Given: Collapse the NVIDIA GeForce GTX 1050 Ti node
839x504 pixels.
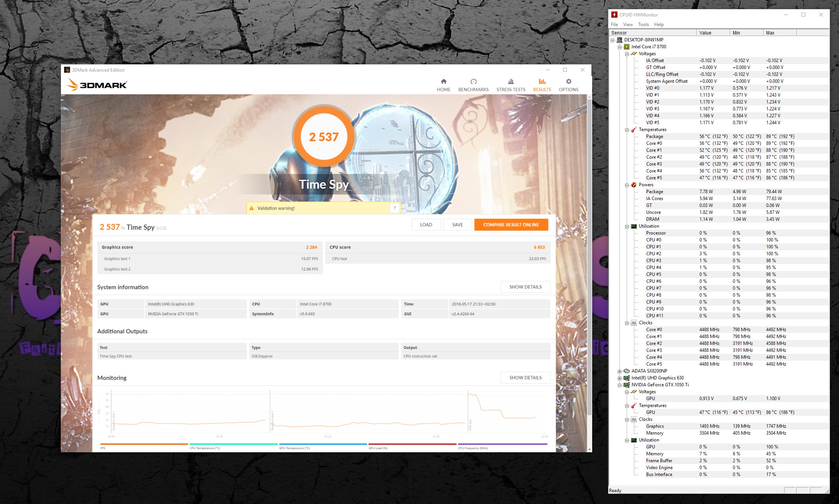Looking at the screenshot, I should pyautogui.click(x=619, y=385).
